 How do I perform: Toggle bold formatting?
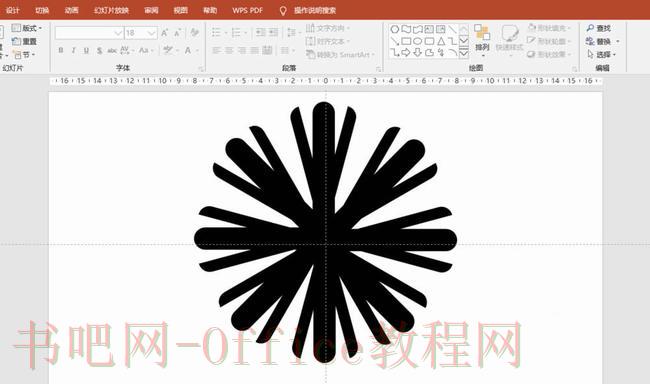click(61, 50)
